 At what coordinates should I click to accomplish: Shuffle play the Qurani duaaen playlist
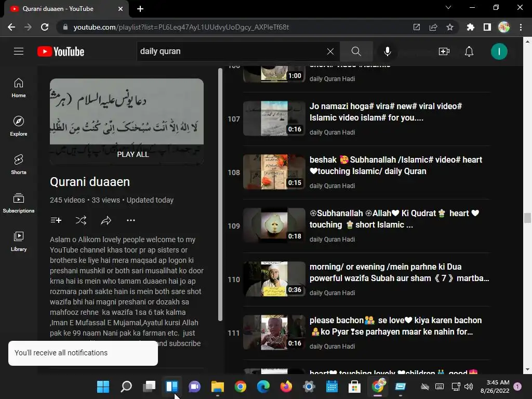point(81,220)
